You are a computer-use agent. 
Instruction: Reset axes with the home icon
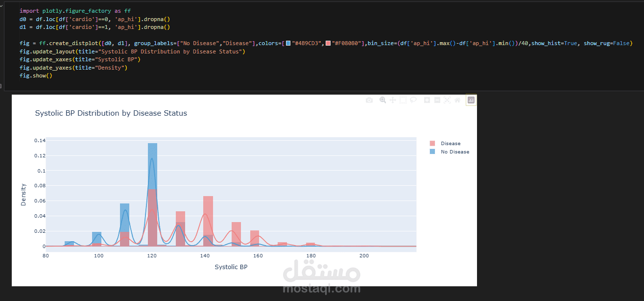click(457, 100)
